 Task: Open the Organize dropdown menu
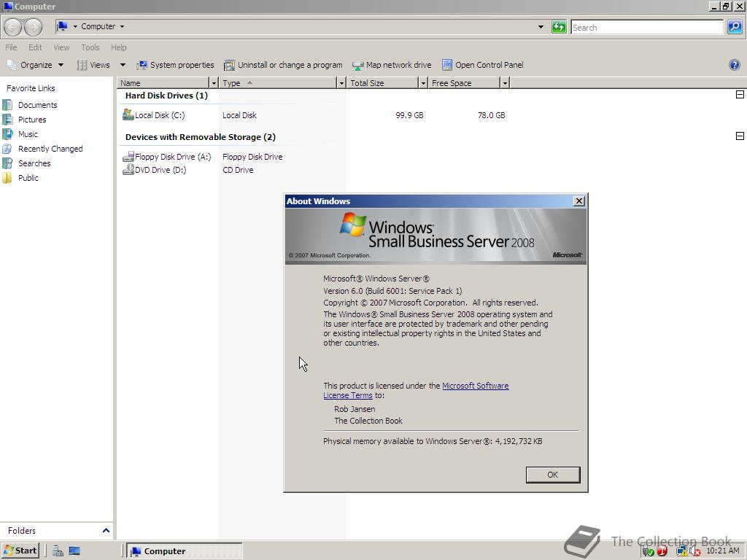pyautogui.click(x=35, y=65)
